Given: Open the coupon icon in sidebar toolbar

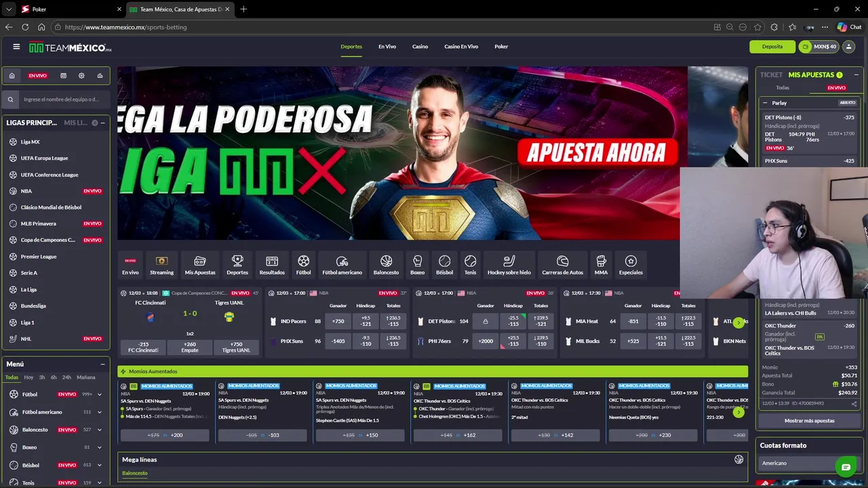Looking at the screenshot, I should [63, 75].
